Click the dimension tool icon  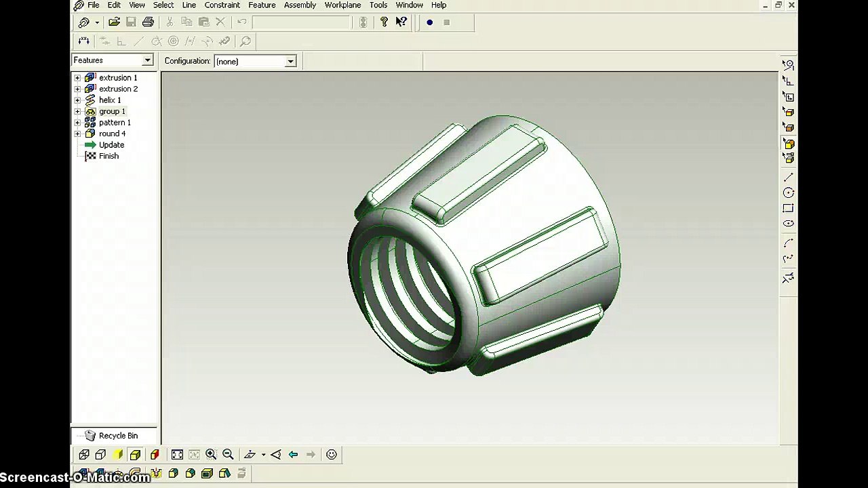[83, 41]
